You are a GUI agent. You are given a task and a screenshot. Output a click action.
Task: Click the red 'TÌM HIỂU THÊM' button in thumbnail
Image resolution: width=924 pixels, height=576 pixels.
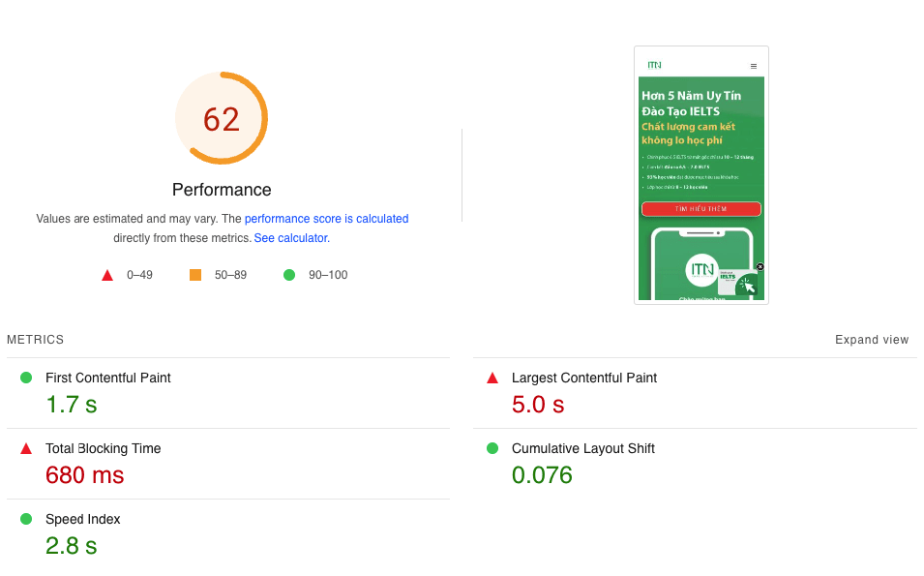[701, 209]
